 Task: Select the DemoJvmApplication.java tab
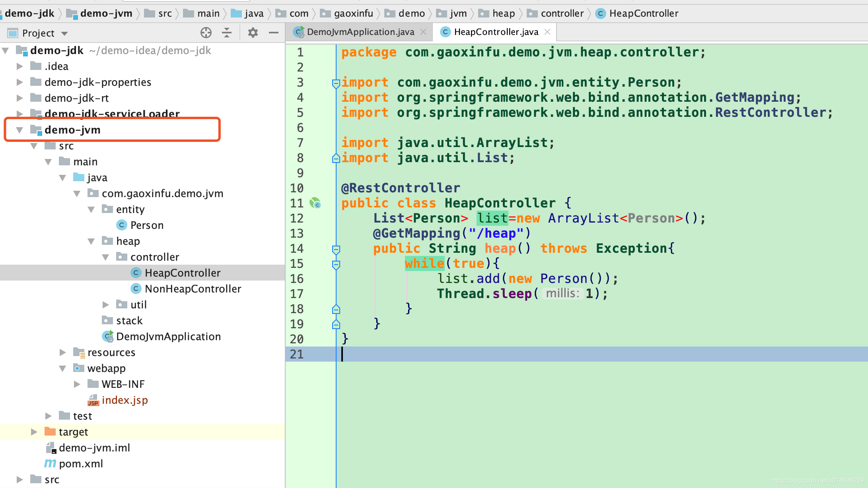click(358, 32)
